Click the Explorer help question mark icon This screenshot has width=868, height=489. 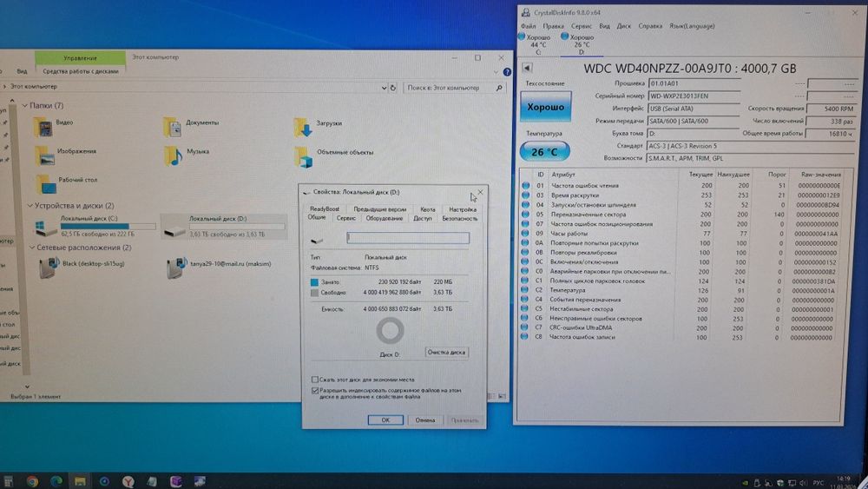pyautogui.click(x=507, y=72)
